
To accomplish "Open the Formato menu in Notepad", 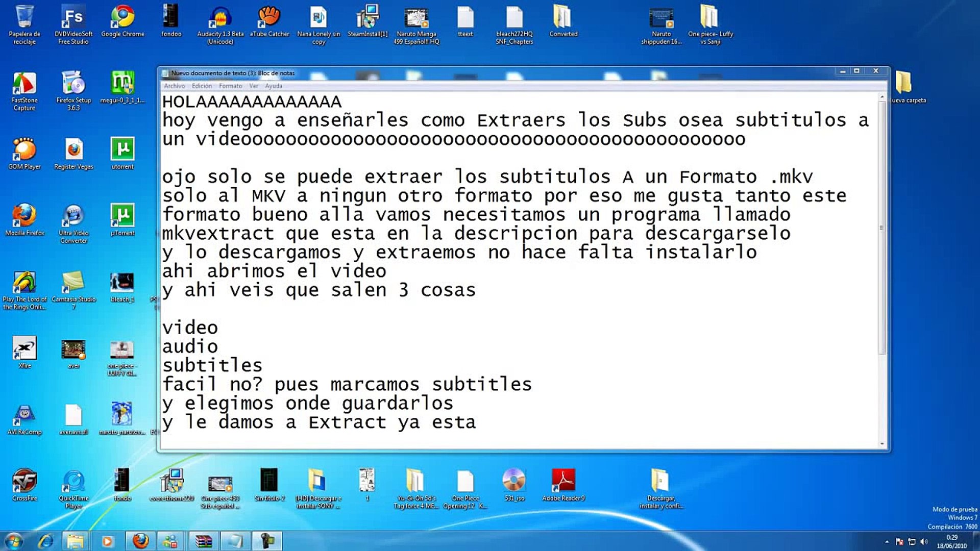I will coord(231,86).
